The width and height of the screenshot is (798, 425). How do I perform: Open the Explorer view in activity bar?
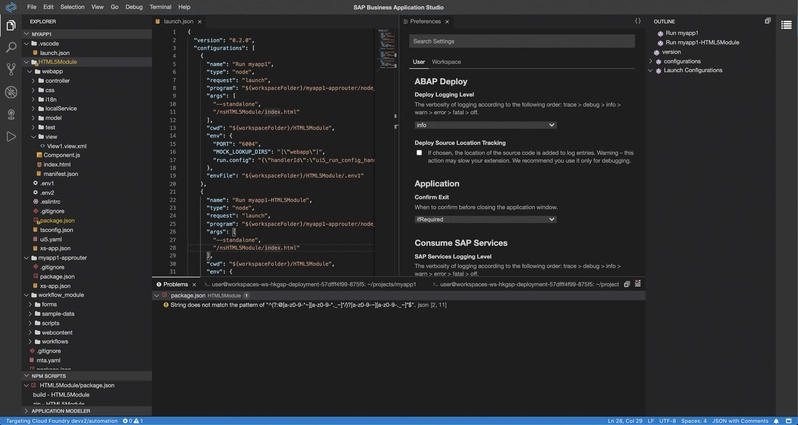point(11,25)
